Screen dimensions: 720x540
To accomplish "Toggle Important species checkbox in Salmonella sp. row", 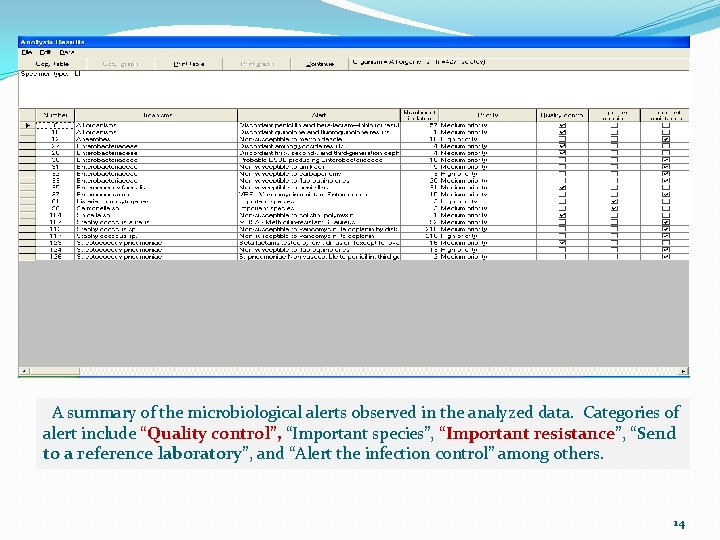I will [615, 208].
